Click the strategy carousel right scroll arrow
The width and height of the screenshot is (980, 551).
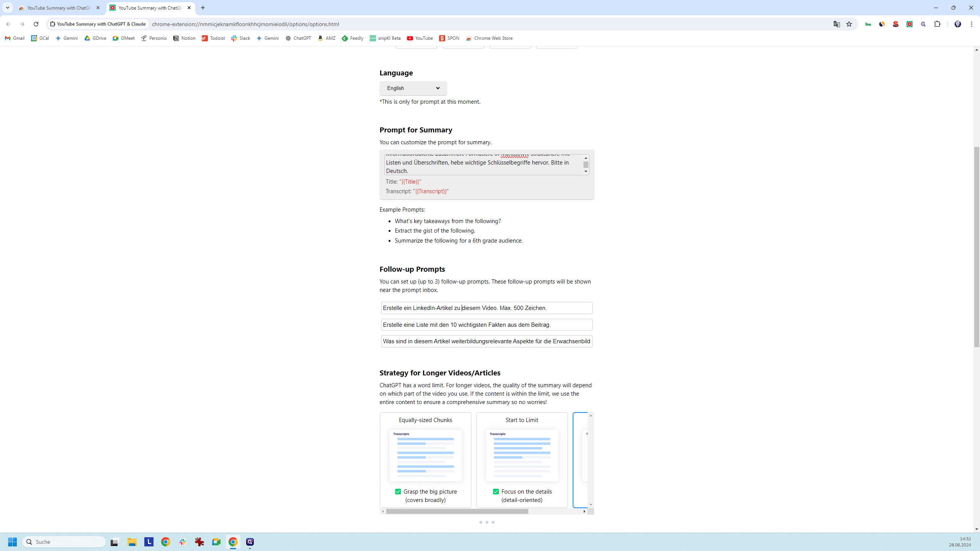coord(585,512)
